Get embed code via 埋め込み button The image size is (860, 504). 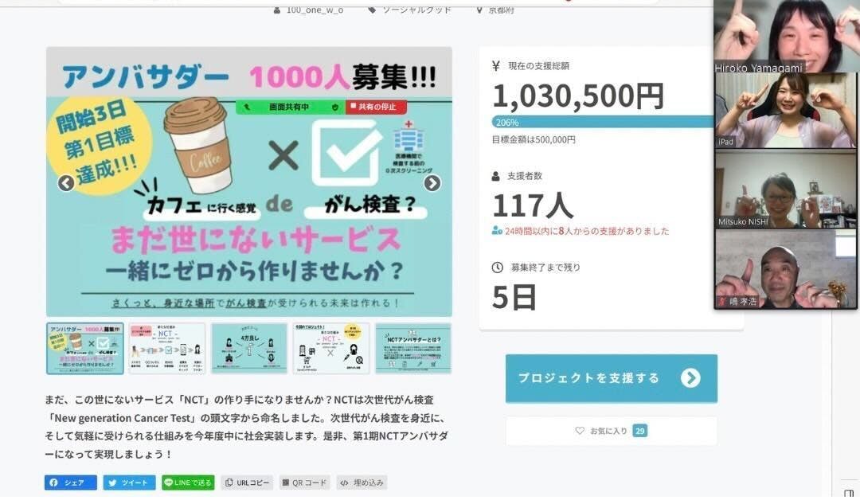click(362, 483)
